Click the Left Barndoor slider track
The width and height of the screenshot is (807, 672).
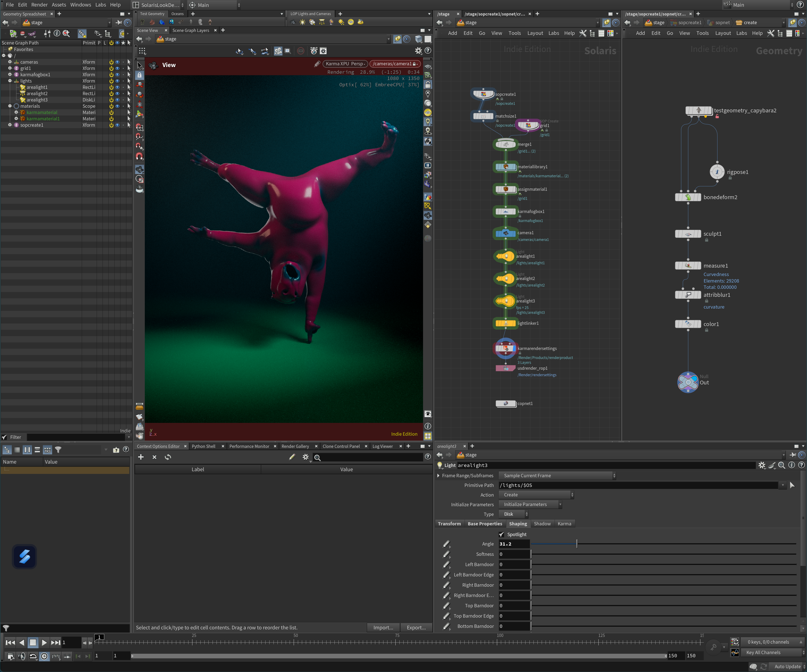[664, 564]
